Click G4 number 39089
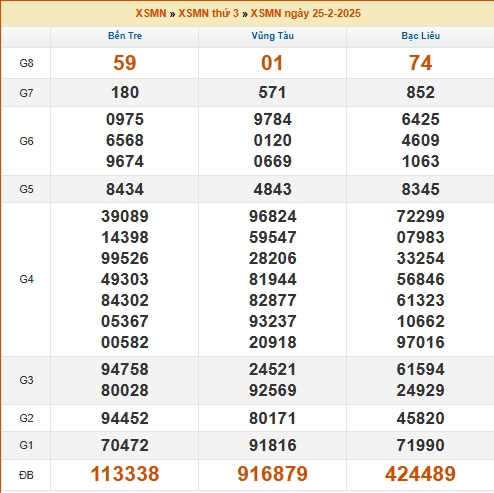This screenshot has height=493, width=494. coord(125,216)
